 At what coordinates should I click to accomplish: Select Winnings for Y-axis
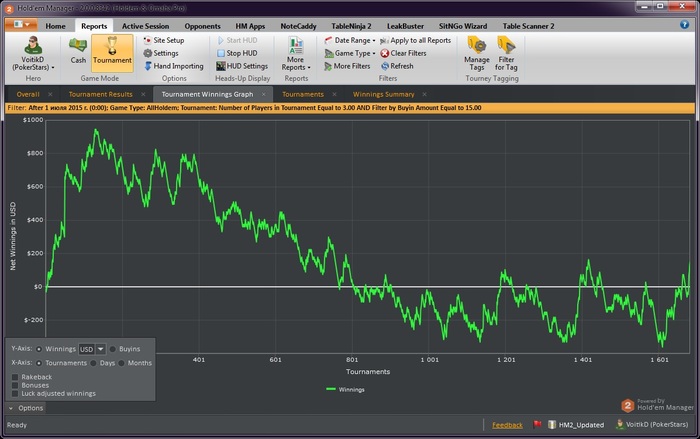39,349
